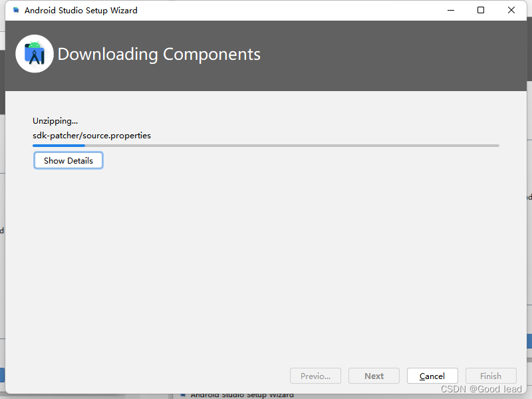Image resolution: width=532 pixels, height=399 pixels.
Task: Maximize the Setup Wizard window
Action: click(481, 10)
